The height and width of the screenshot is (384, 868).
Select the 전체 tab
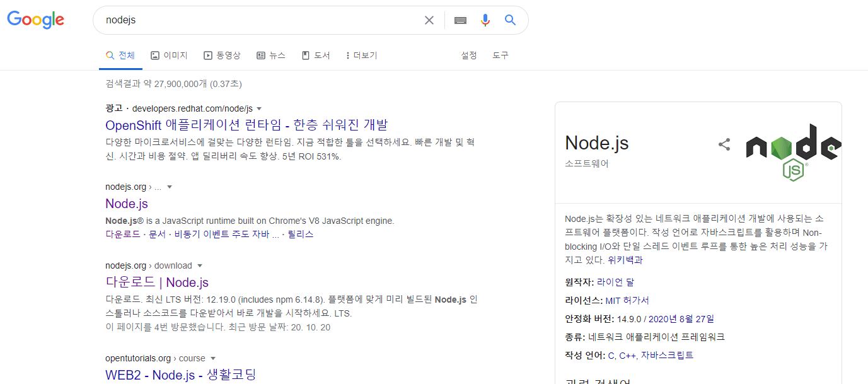(120, 55)
